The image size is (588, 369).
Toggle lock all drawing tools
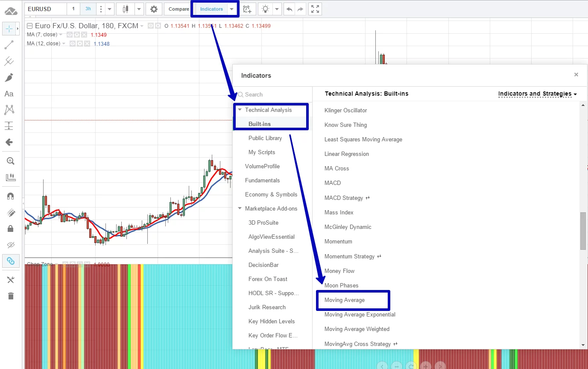(10, 228)
